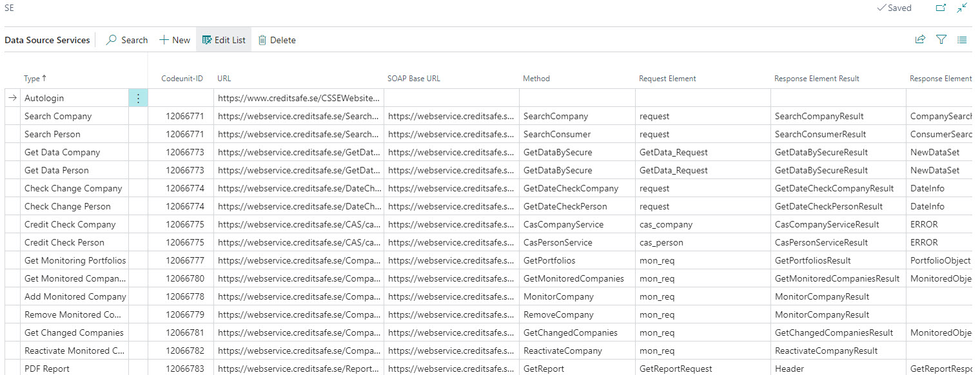Click Codeunit-ID cell 12066779
This screenshot has width=980, height=375.
[181, 315]
